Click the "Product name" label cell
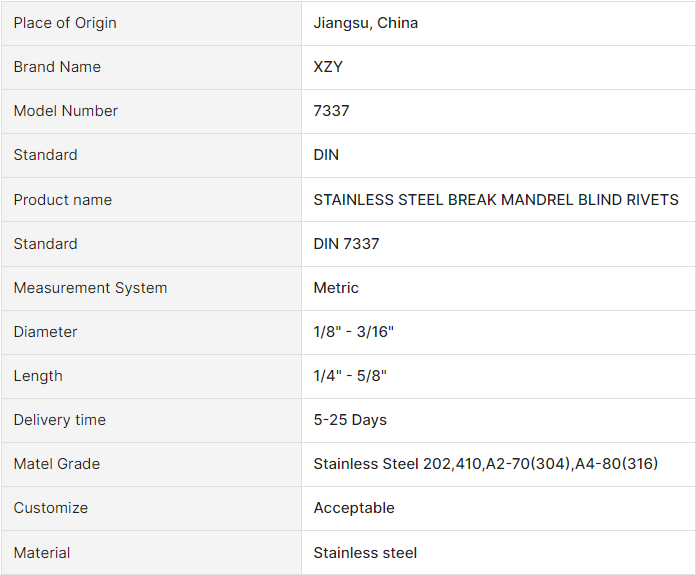 (63, 200)
